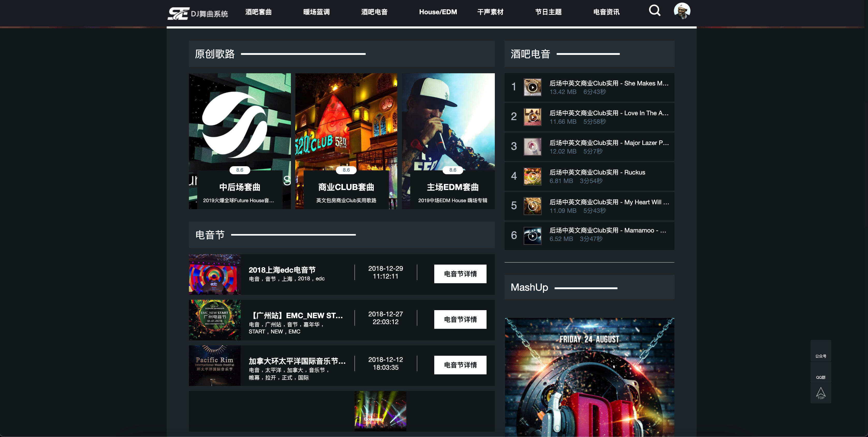The height and width of the screenshot is (437, 868).
Task: Play track 2 "Love In The A..."
Action: pos(532,117)
